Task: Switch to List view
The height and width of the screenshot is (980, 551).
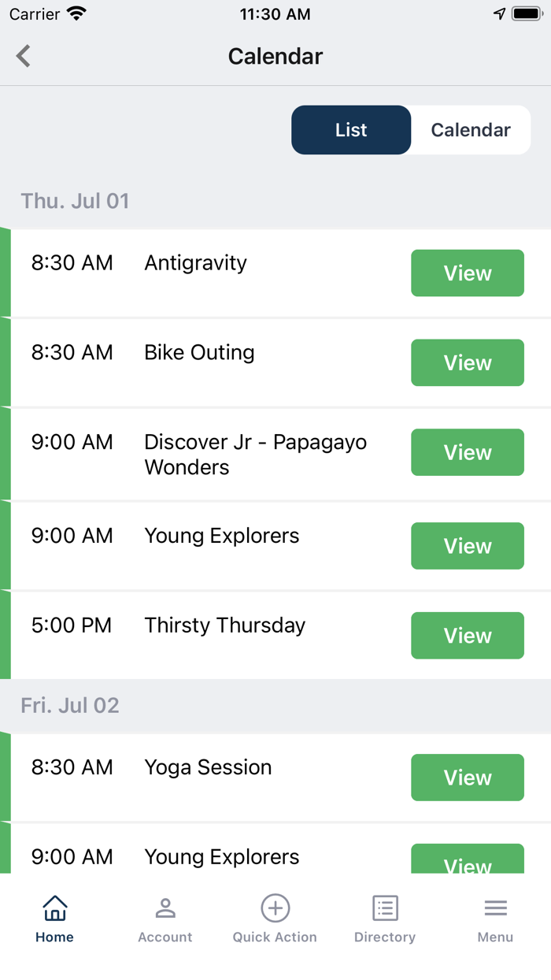Action: (351, 130)
